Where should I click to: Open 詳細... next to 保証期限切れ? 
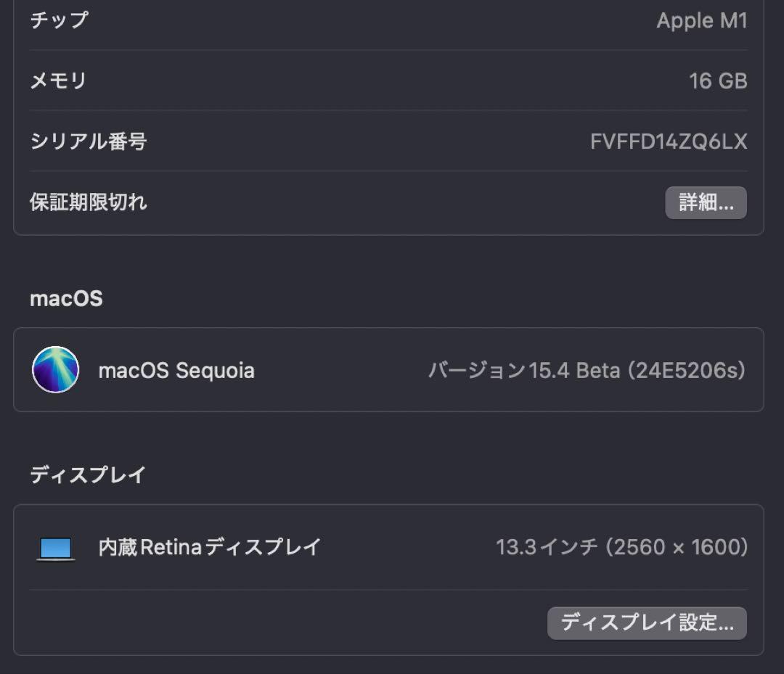pyautogui.click(x=706, y=202)
